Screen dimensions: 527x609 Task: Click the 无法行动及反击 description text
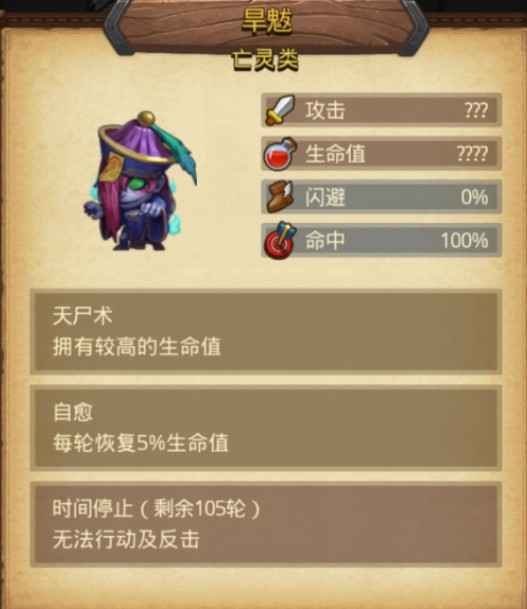click(x=126, y=539)
